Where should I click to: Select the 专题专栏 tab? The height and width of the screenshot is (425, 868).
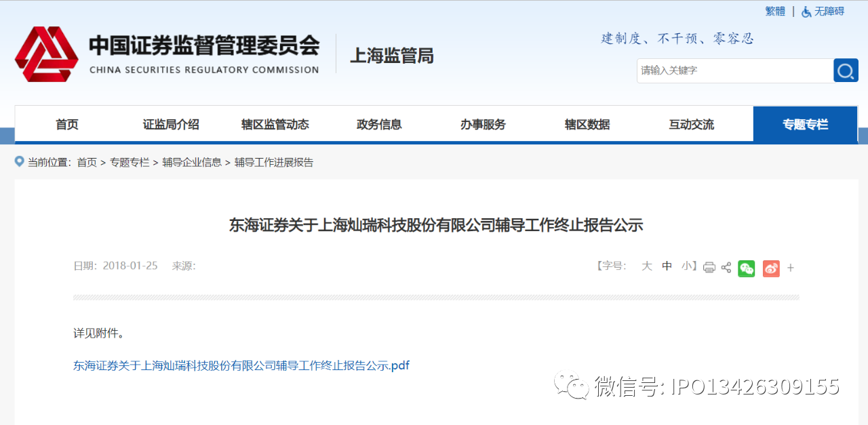(805, 124)
